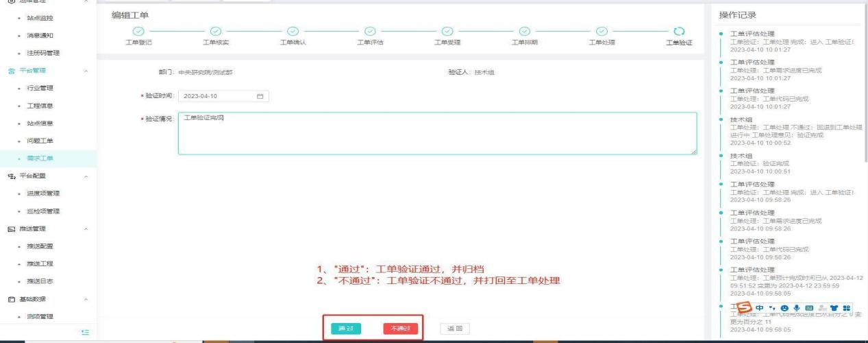Open the Sogou skin shirt icon

[x=834, y=307]
